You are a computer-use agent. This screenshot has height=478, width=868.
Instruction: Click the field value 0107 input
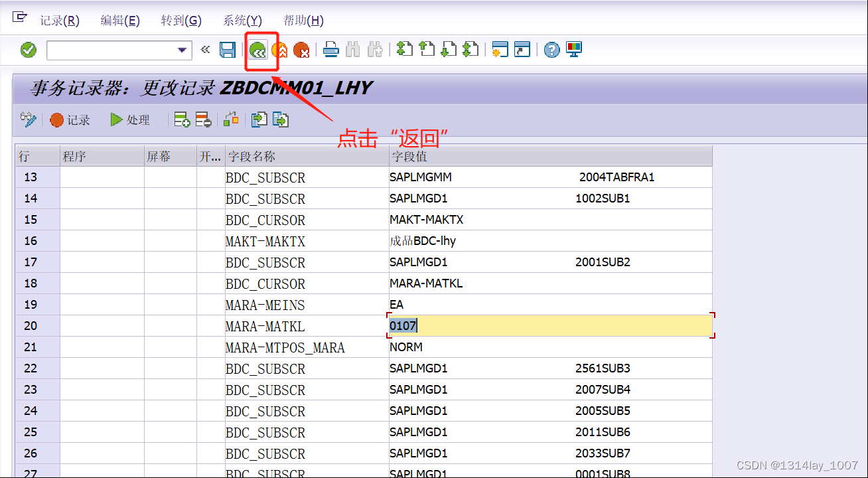coord(551,325)
